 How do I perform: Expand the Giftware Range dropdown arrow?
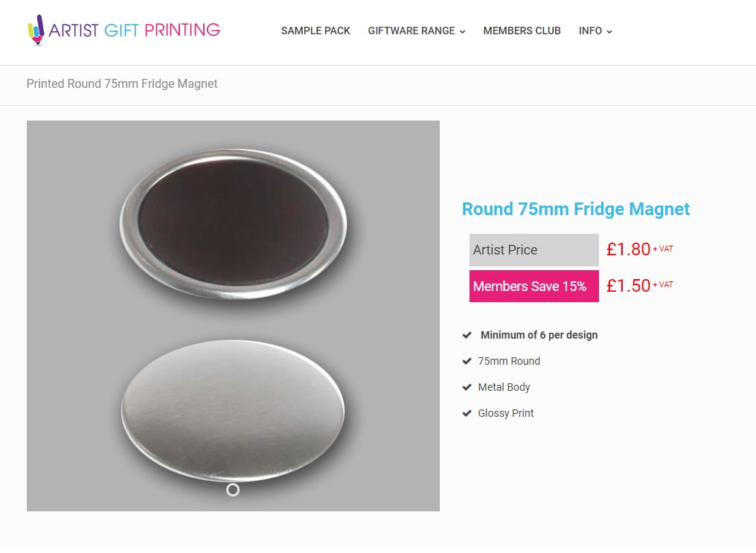pos(463,32)
